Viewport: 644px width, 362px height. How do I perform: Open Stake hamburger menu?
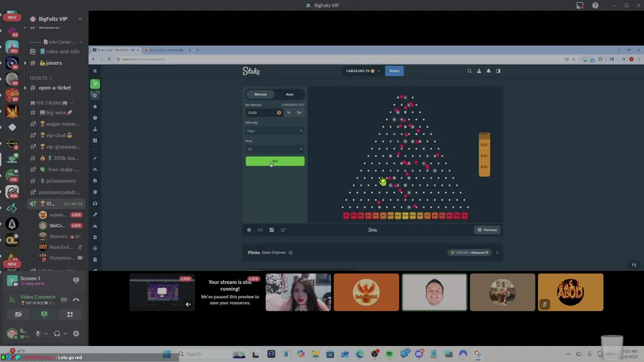point(95,71)
